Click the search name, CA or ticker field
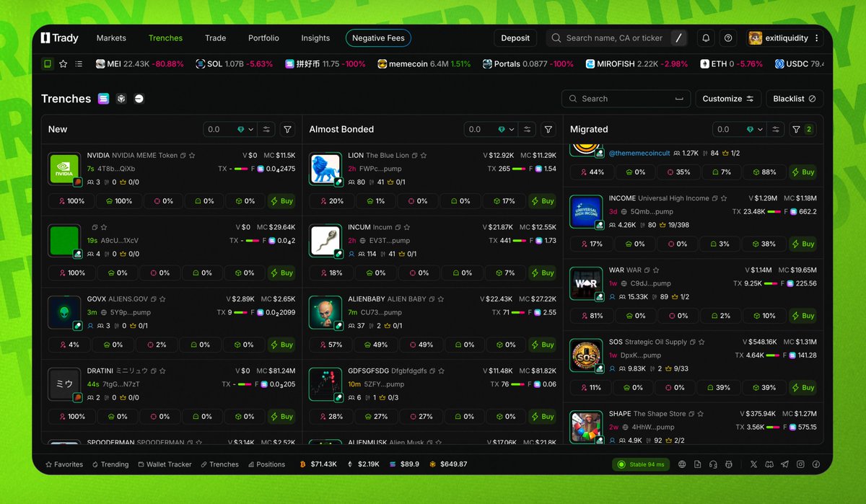Viewport: 866px width, 504px height. point(617,38)
